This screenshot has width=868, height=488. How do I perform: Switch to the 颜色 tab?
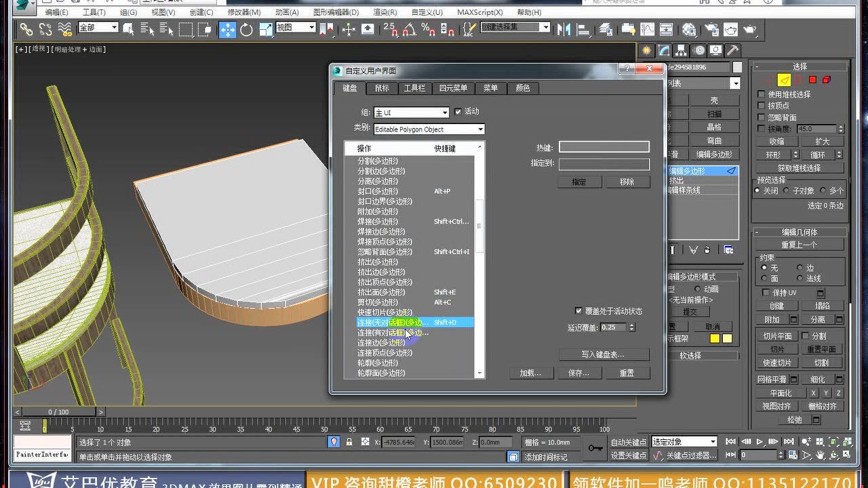(523, 88)
